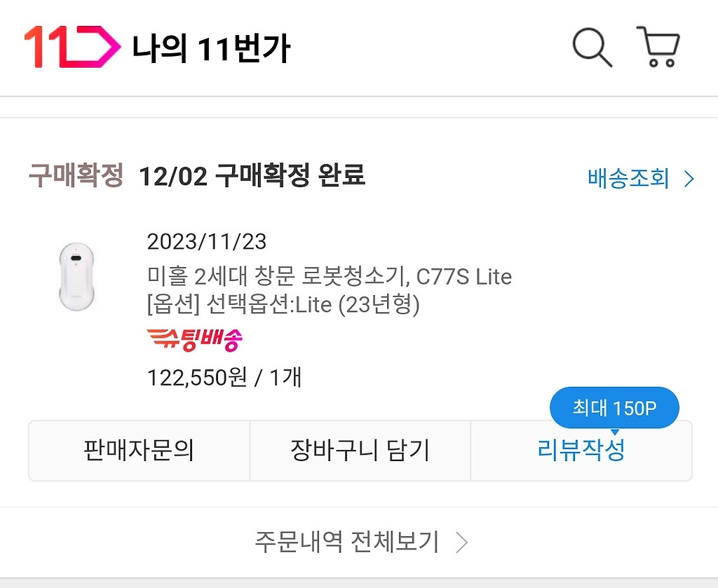Open 주문내역 전체보기 to view all orders
This screenshot has width=718, height=588.
361,542
